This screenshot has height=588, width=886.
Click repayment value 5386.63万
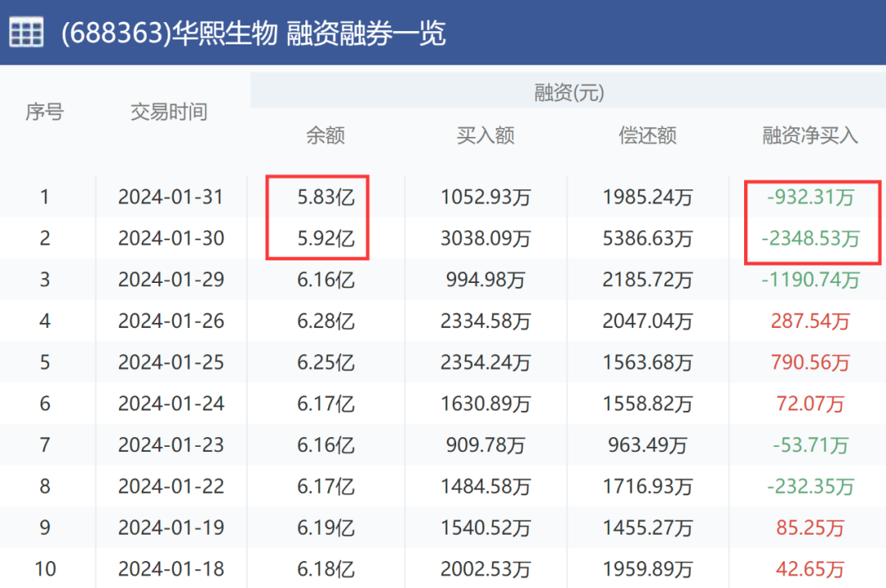[647, 238]
